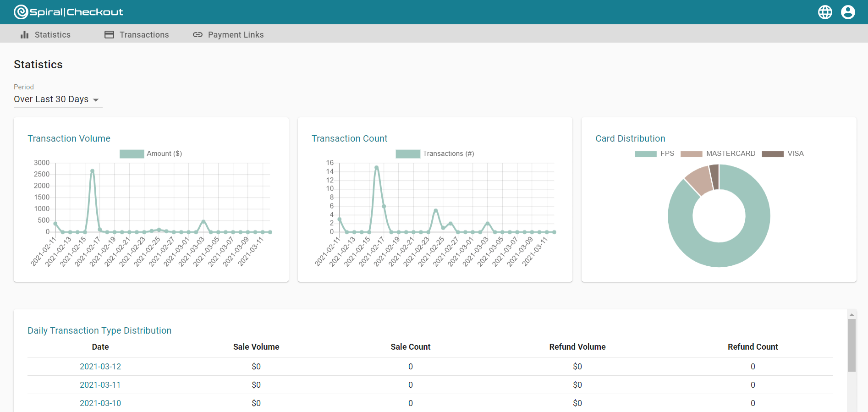Viewport: 868px width, 412px height.
Task: Toggle the MASTERCARD legend item
Action: coord(718,154)
